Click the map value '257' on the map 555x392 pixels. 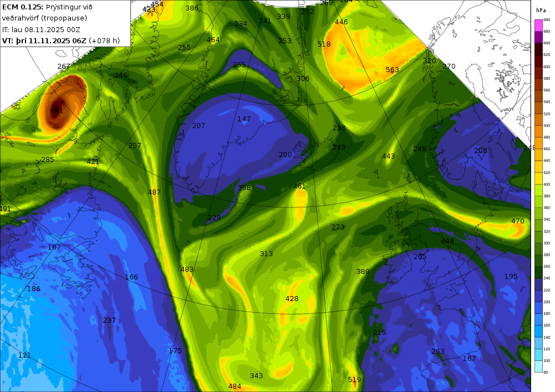(134, 146)
